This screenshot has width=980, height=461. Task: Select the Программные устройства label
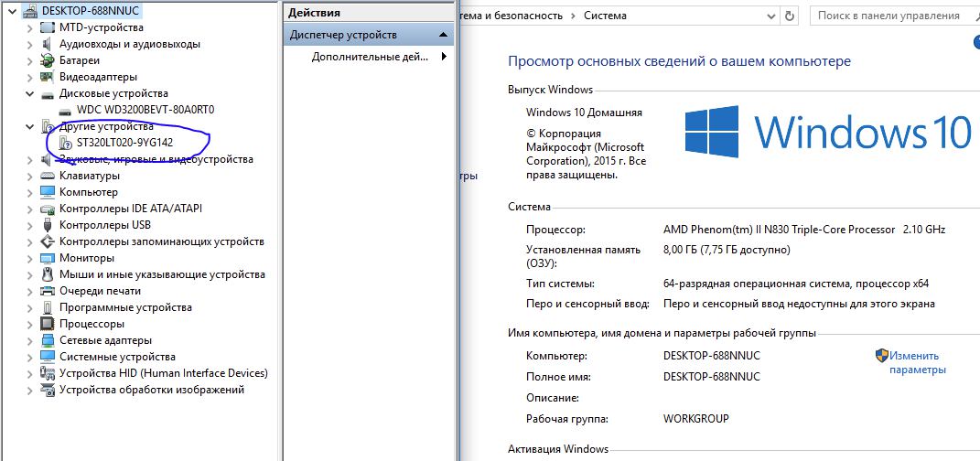tap(125, 307)
